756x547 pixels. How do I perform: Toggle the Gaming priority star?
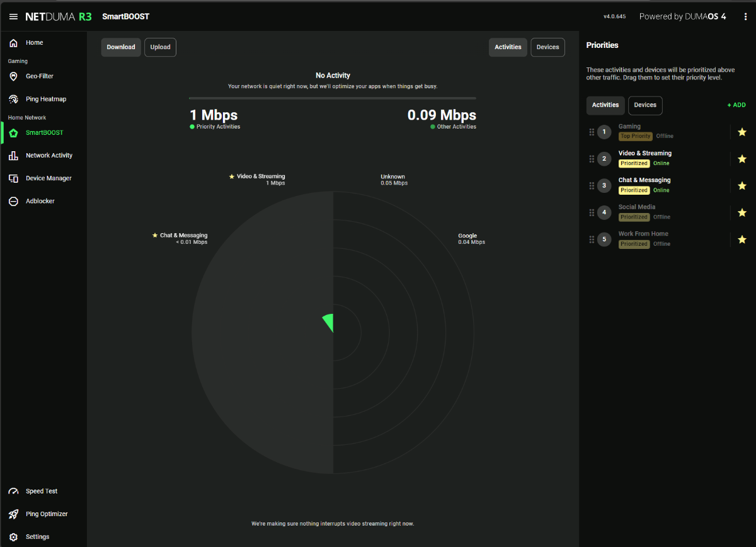(742, 132)
